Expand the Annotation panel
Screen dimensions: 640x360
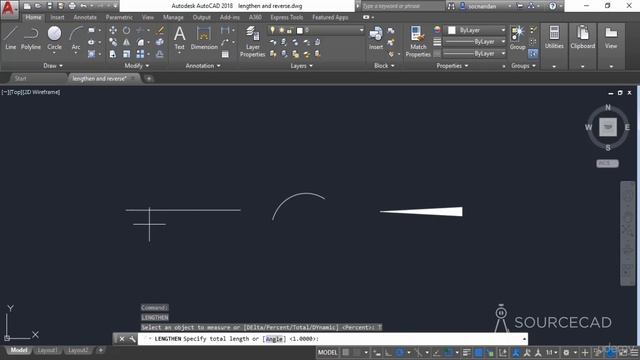click(x=203, y=66)
